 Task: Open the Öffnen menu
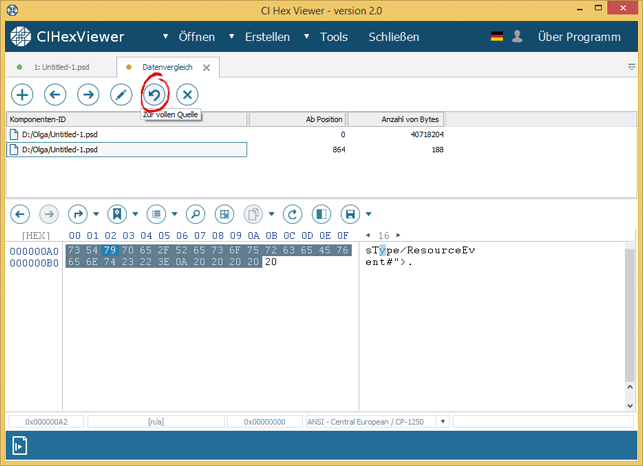196,37
